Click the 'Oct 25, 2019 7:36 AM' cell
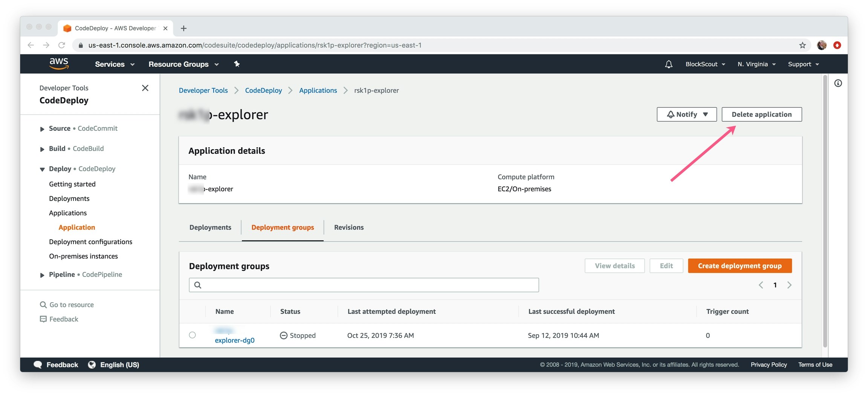 pos(381,335)
